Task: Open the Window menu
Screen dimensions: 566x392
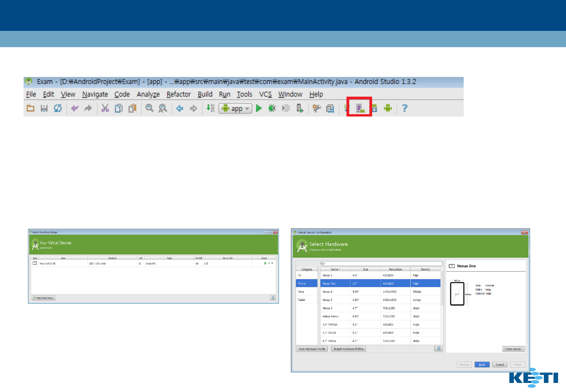Action: (x=290, y=94)
